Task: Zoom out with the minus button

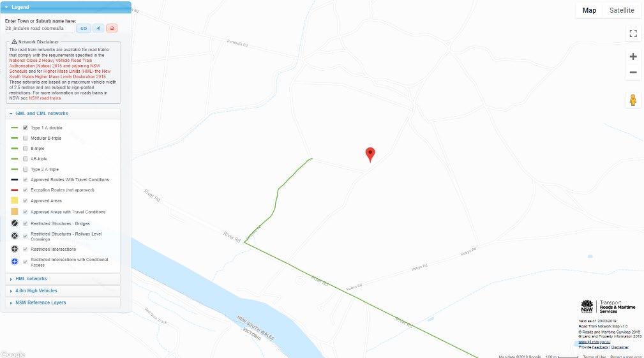Action: (633, 73)
